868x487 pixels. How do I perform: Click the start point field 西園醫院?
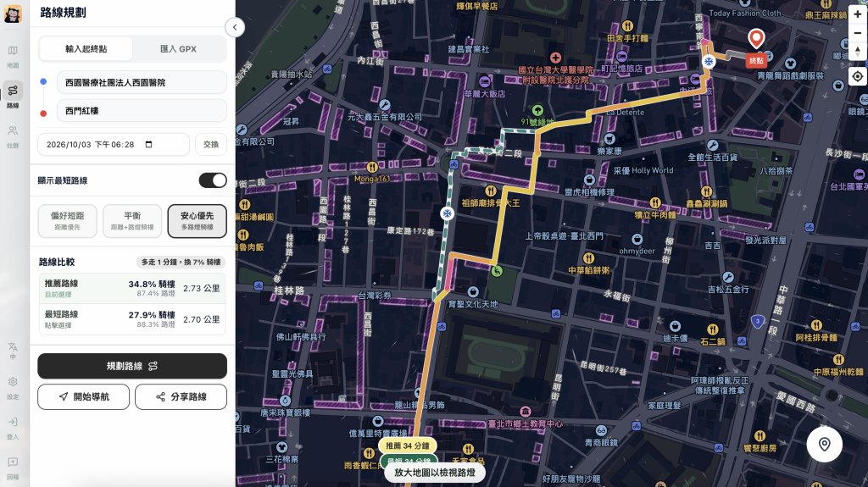click(142, 82)
